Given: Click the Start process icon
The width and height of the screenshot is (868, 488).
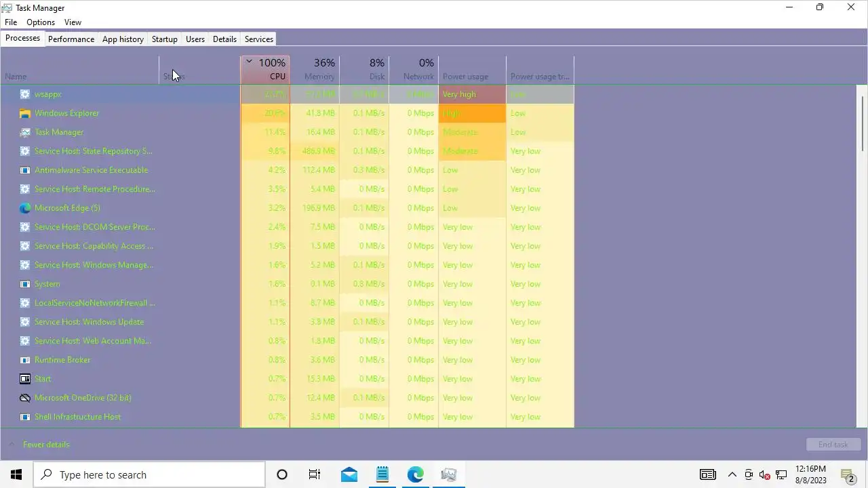Looking at the screenshot, I should [x=25, y=379].
